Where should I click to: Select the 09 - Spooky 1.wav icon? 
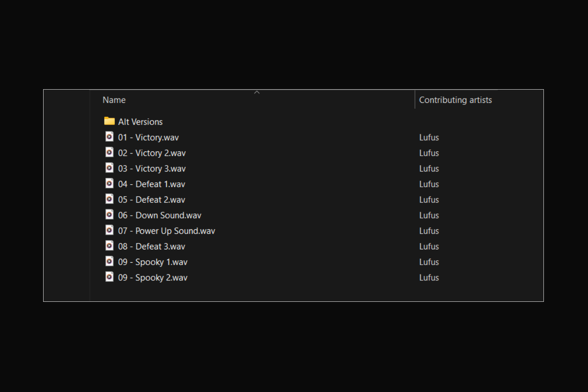click(109, 262)
